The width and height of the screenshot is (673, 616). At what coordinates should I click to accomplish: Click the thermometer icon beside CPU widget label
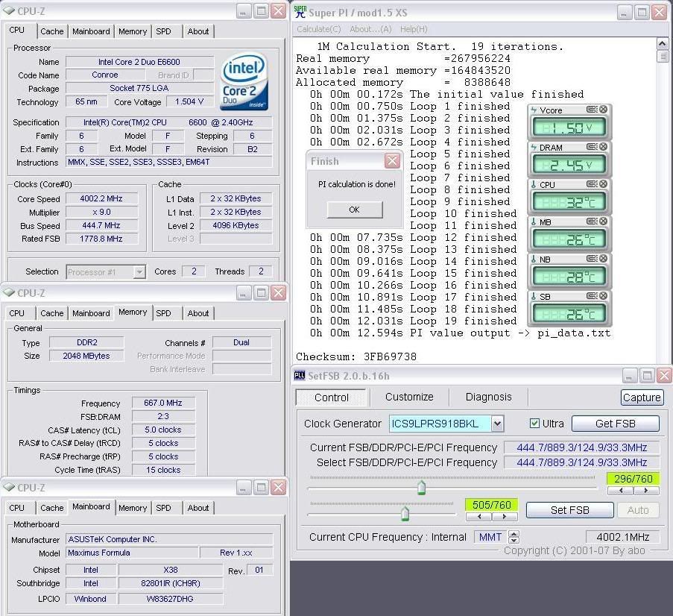[x=534, y=185]
